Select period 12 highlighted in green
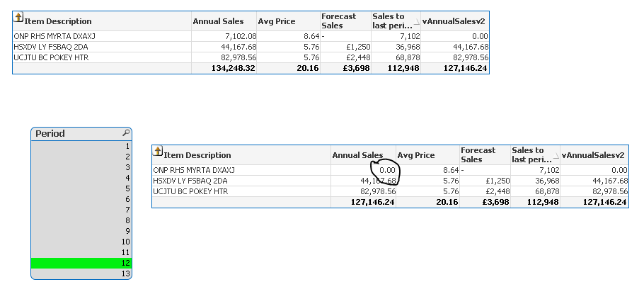 point(81,263)
